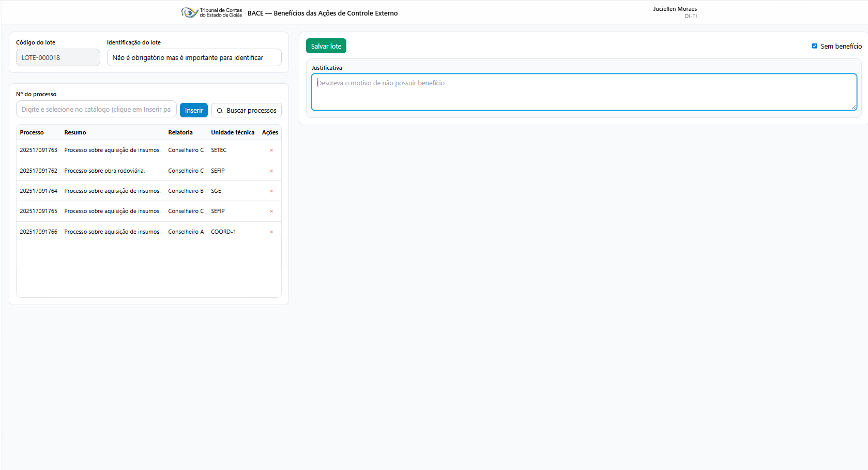Focus the Identificação do lote field
The image size is (868, 470).
click(194, 58)
